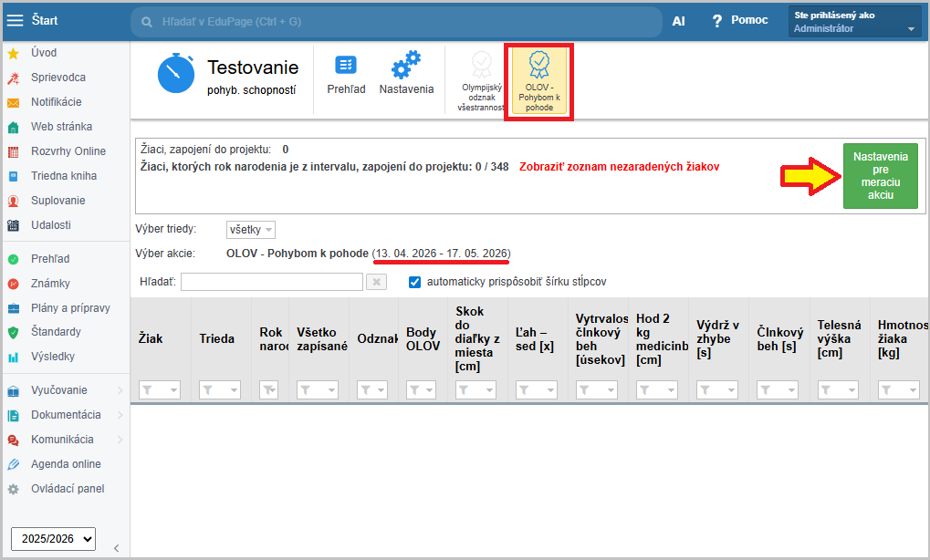Open the Prehľad toolbar icon

coord(346,74)
